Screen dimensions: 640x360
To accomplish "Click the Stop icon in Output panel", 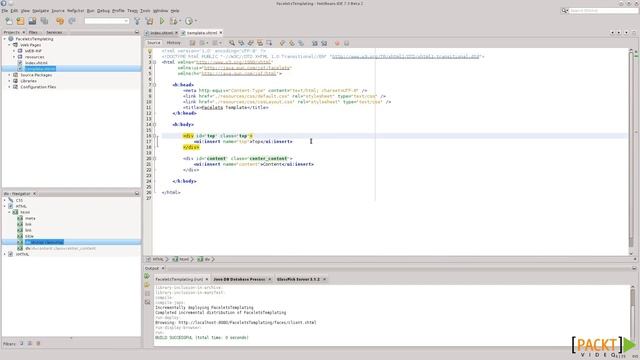I will [x=147, y=293].
